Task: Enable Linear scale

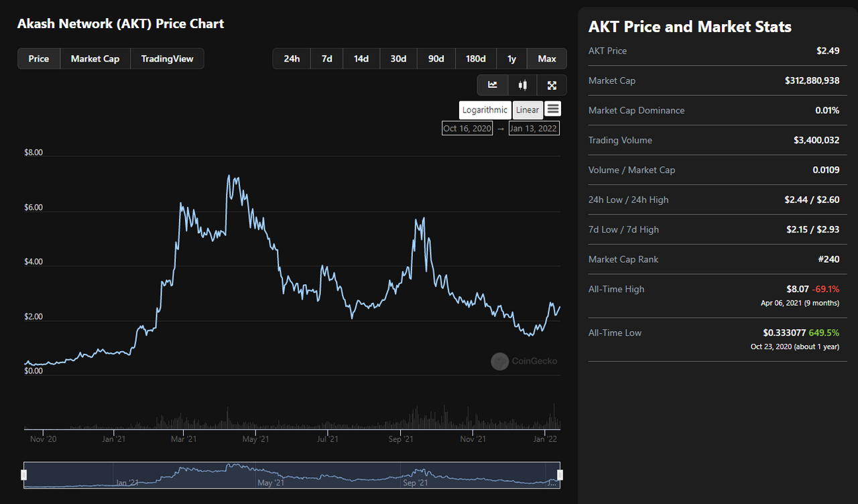Action: pos(528,110)
